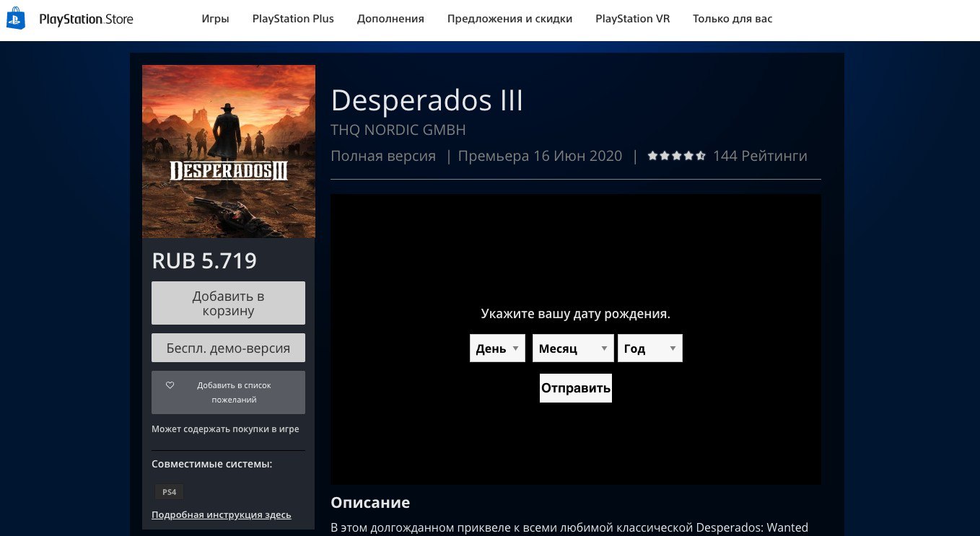
Task: Open the PlayStation VR section
Action: tap(633, 19)
